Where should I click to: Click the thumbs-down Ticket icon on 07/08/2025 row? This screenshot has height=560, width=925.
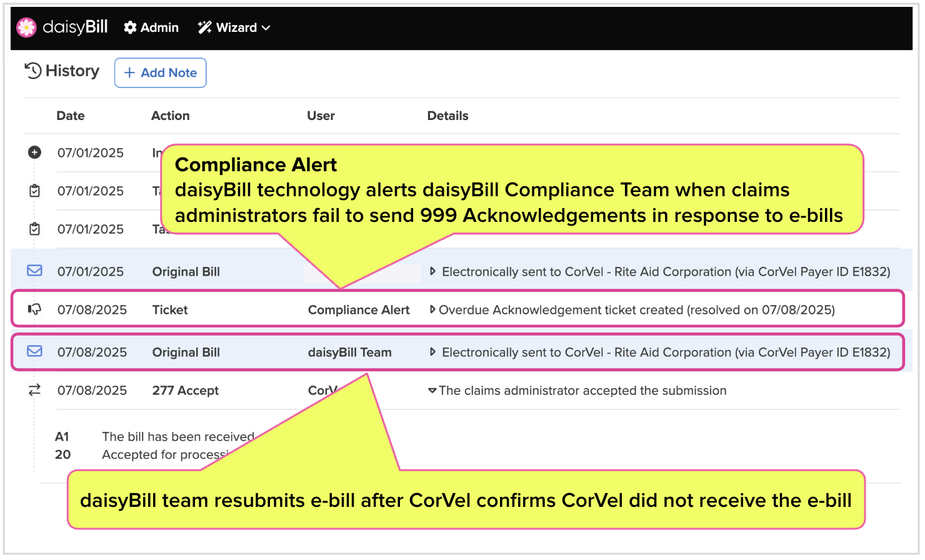35,309
